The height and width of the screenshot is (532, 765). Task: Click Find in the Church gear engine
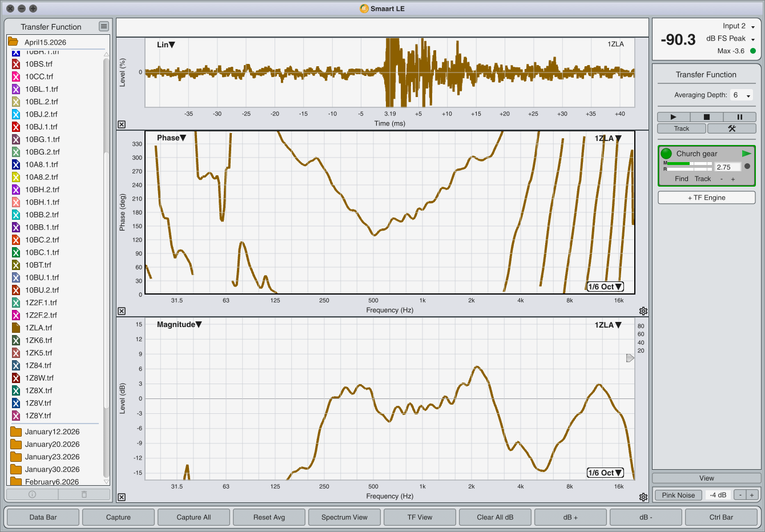pyautogui.click(x=682, y=179)
